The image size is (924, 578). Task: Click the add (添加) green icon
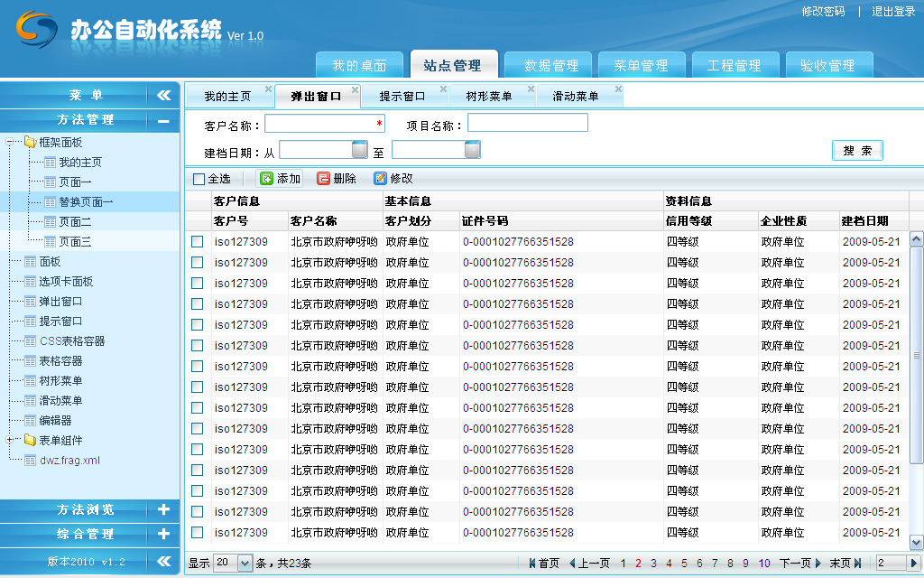pyautogui.click(x=266, y=178)
